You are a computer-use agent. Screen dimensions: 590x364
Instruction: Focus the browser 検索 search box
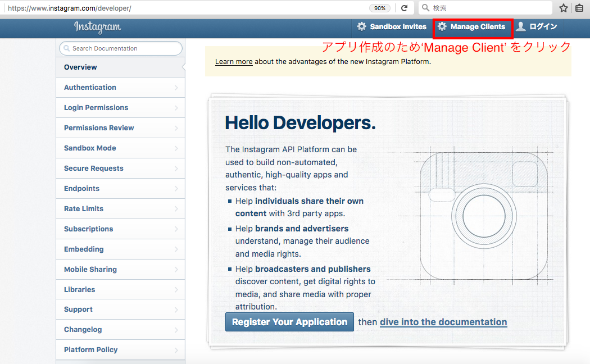(485, 8)
